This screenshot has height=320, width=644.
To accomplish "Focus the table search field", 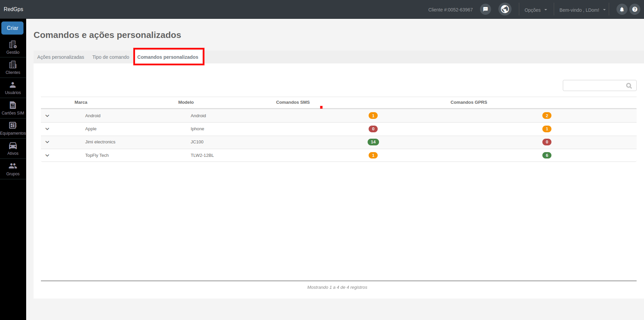I will pos(599,86).
